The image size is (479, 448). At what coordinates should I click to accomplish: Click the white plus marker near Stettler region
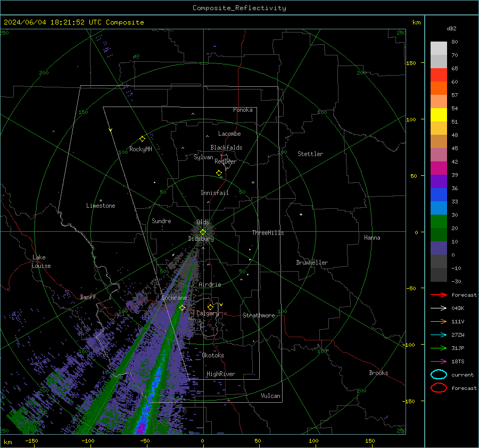301,214
